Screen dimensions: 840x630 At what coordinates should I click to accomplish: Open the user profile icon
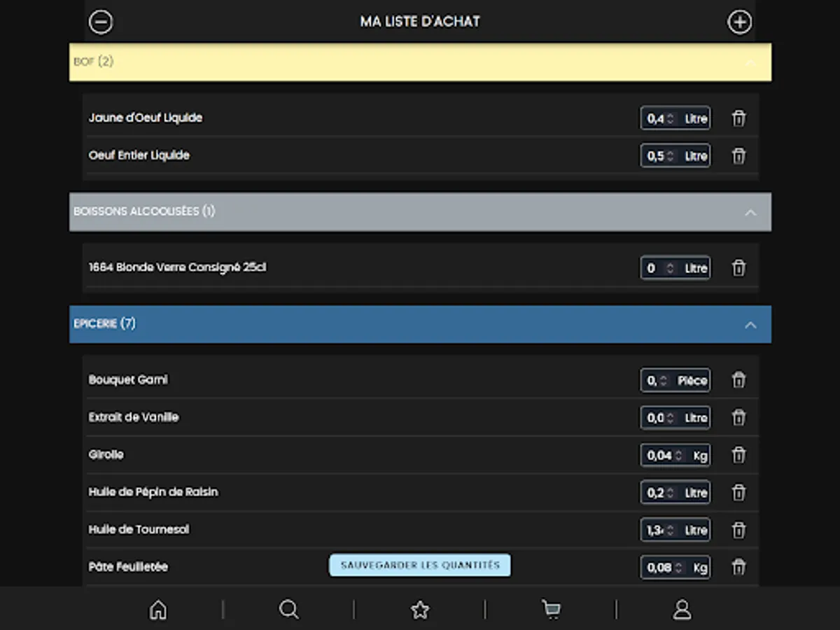pyautogui.click(x=682, y=610)
